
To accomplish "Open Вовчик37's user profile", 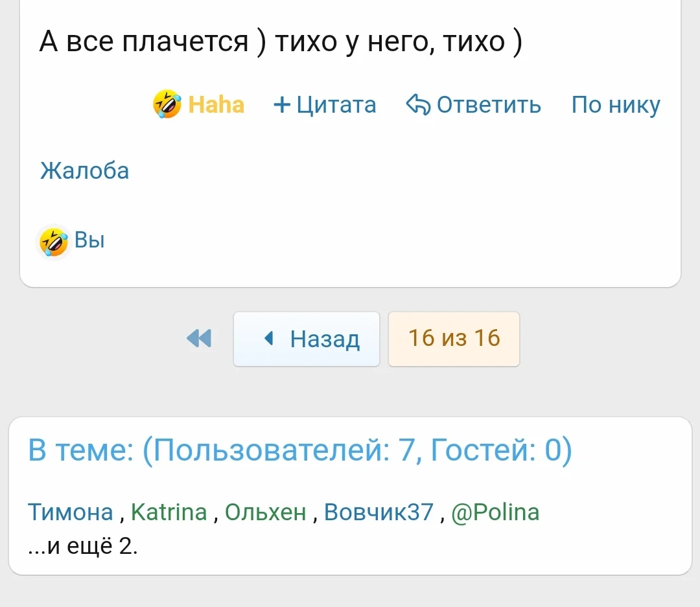I will click(378, 512).
